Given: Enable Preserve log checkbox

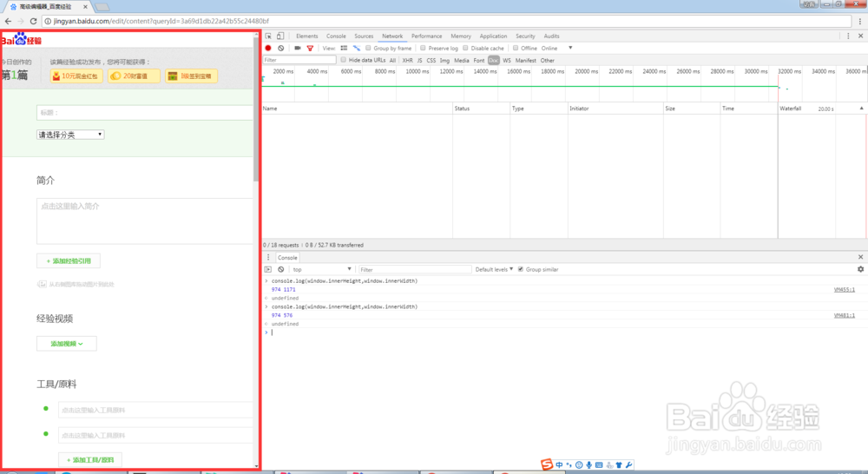Looking at the screenshot, I should 423,48.
